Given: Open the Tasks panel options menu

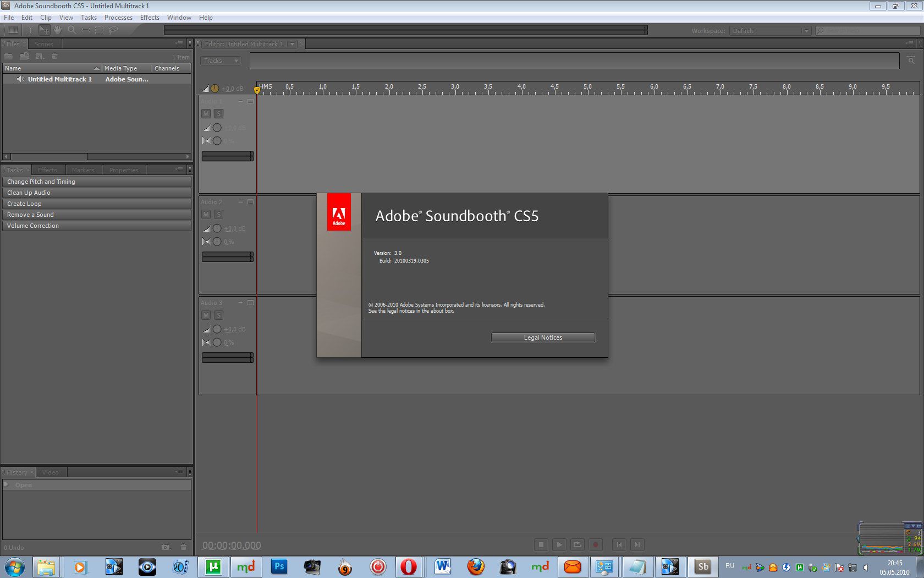Looking at the screenshot, I should 179,170.
